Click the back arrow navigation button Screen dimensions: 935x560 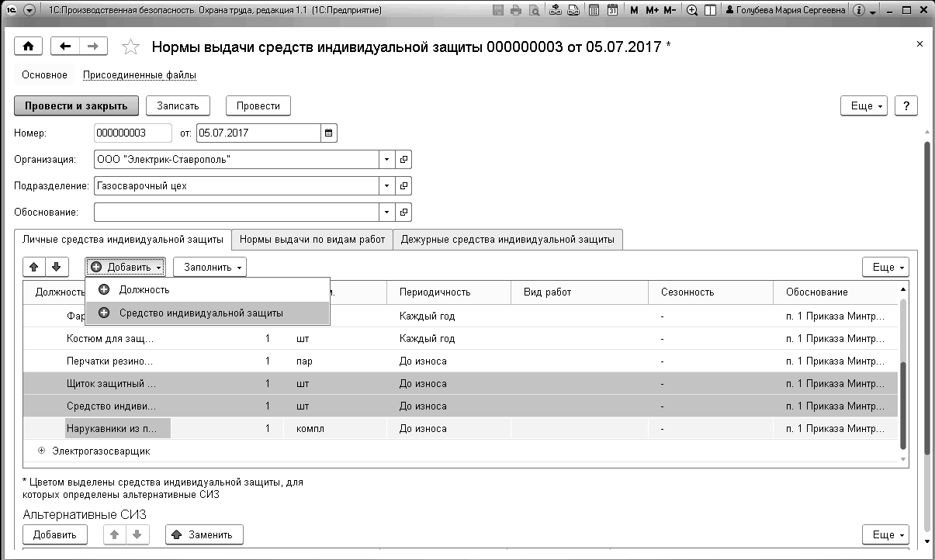point(65,47)
